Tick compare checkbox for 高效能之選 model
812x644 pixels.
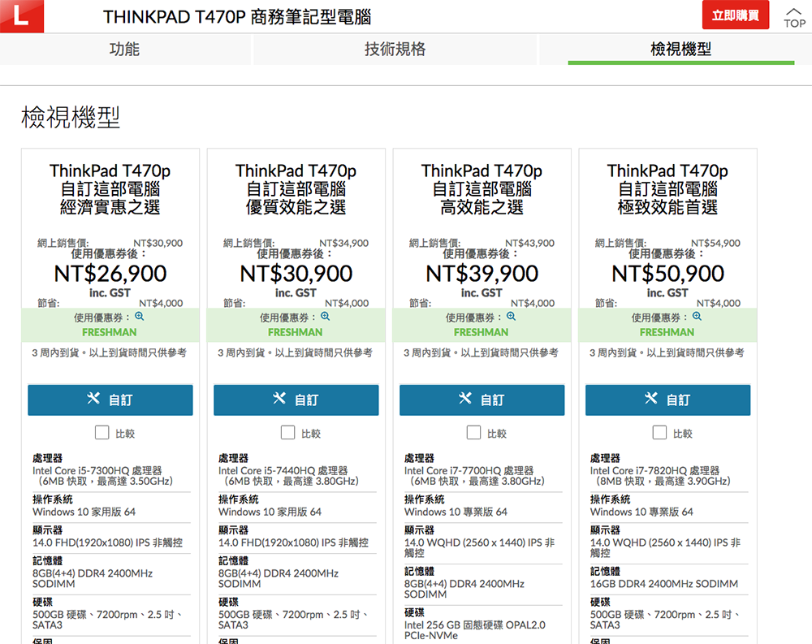(474, 433)
